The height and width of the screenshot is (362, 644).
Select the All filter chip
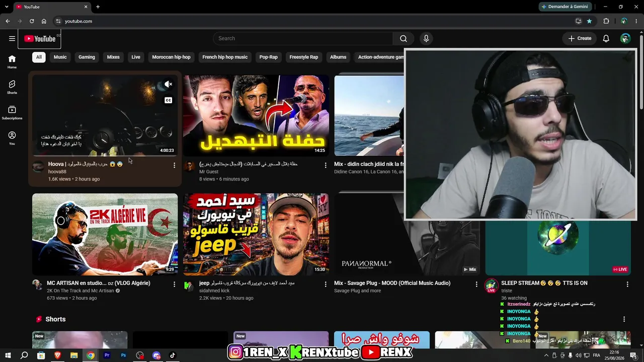[39, 57]
